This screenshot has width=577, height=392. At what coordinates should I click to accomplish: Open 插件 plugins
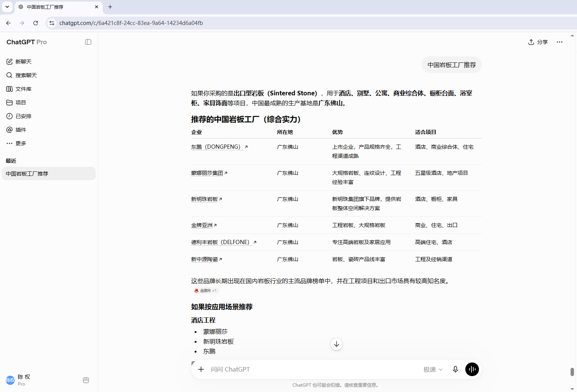coord(49,130)
